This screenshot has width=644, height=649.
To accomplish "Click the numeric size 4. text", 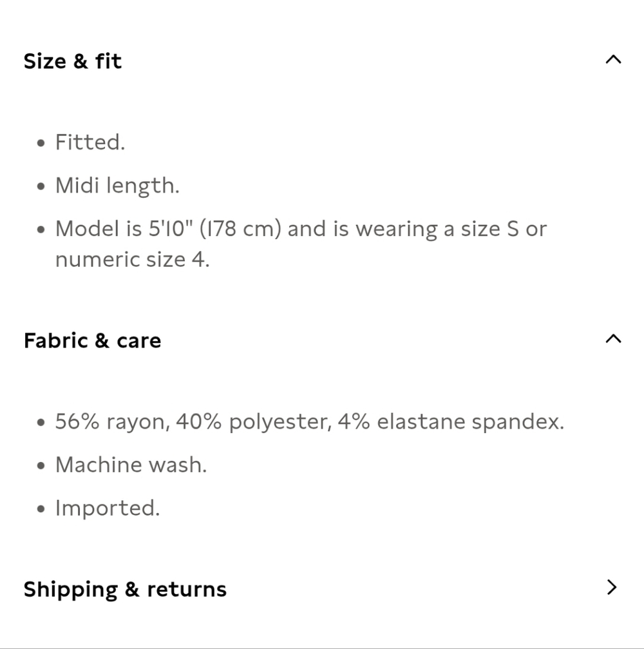I will (133, 260).
